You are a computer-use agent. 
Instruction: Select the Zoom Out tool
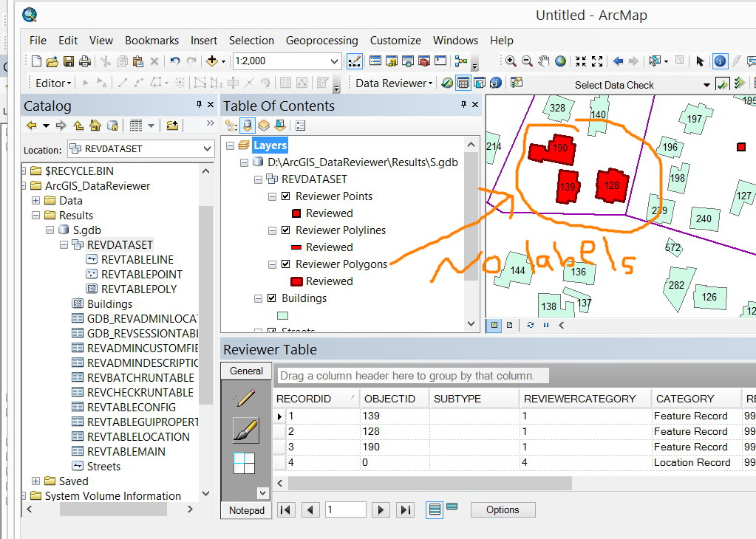point(527,61)
